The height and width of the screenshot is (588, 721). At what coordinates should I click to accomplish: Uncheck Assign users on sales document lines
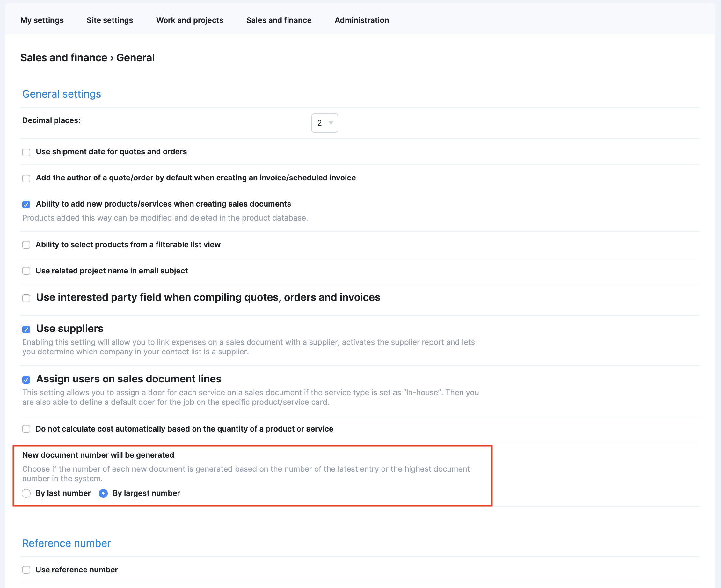pyautogui.click(x=26, y=380)
